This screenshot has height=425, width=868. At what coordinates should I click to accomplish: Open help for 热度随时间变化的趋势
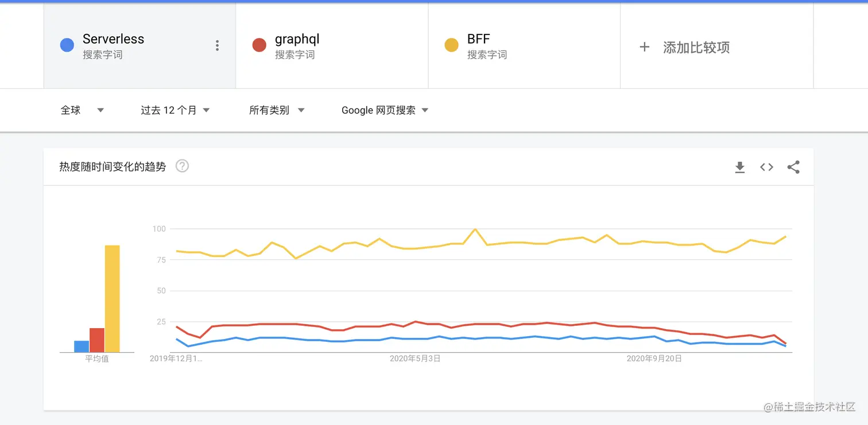(182, 166)
